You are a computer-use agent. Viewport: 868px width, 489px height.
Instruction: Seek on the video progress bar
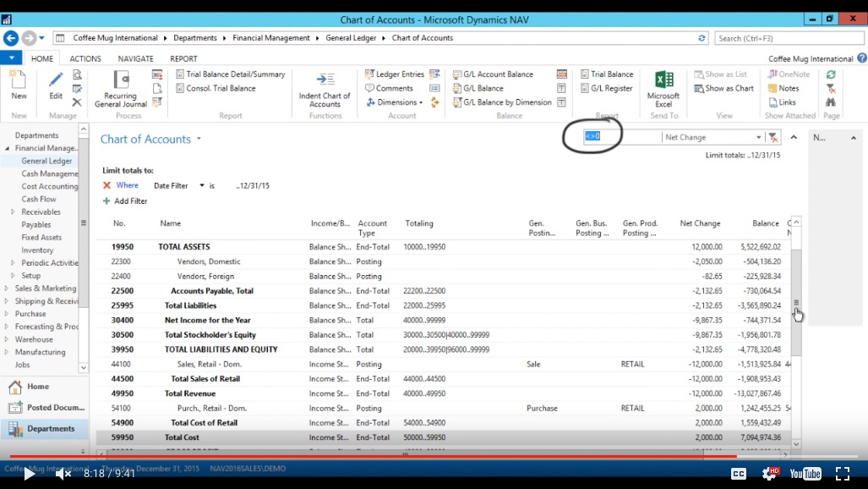tap(434, 456)
